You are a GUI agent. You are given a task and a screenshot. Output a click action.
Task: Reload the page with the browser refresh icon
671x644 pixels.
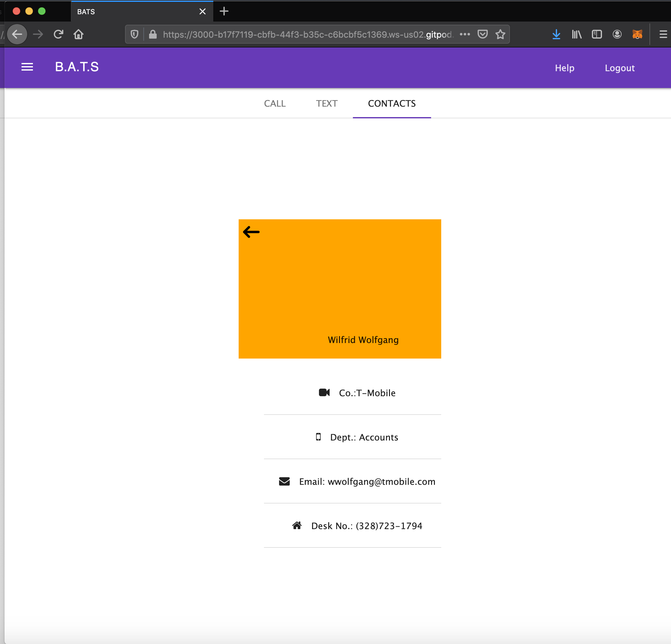click(59, 34)
